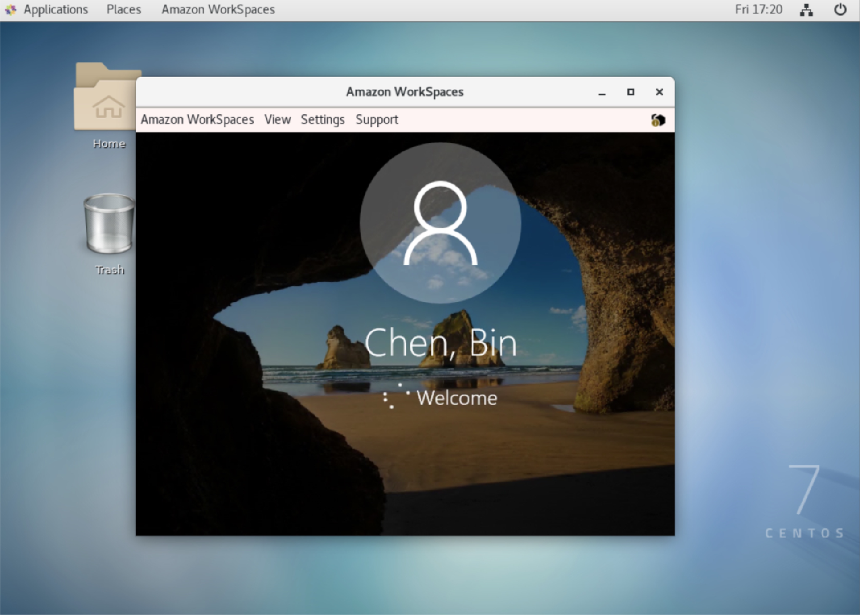Open the network connection status icon
The height and width of the screenshot is (616, 860).
click(x=806, y=9)
